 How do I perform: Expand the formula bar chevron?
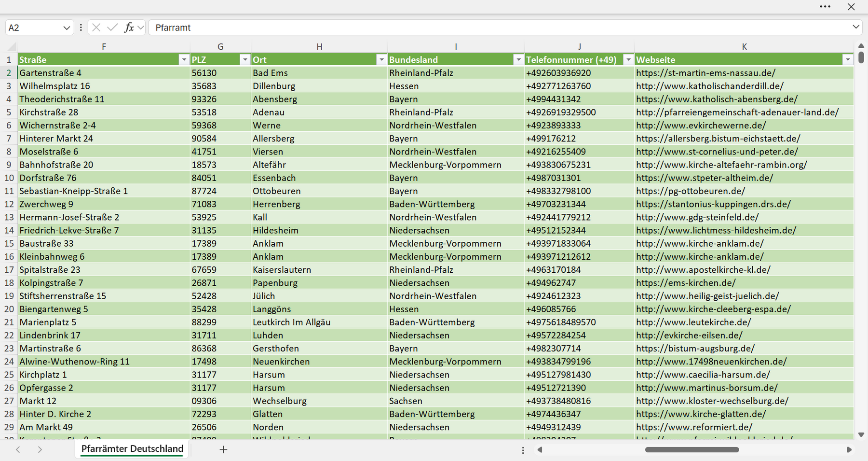click(856, 27)
